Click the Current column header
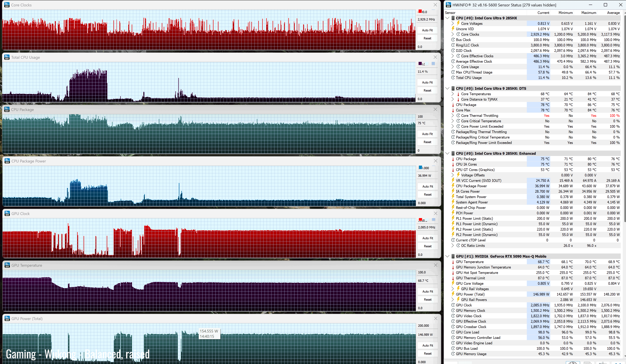This screenshot has width=626, height=364. pyautogui.click(x=538, y=13)
